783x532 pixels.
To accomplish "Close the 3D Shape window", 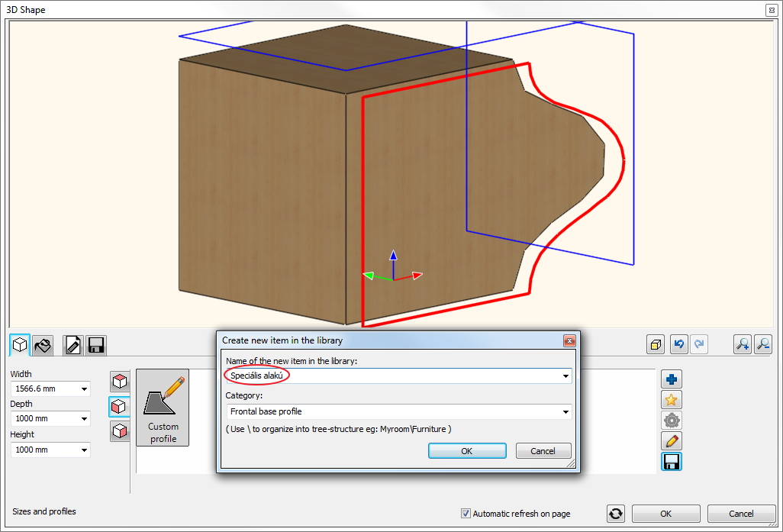I will (772, 9).
